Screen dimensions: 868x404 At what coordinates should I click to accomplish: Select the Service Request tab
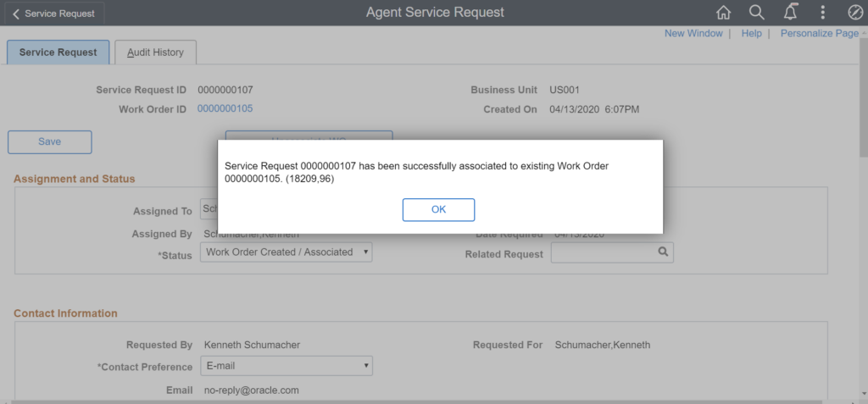point(58,53)
